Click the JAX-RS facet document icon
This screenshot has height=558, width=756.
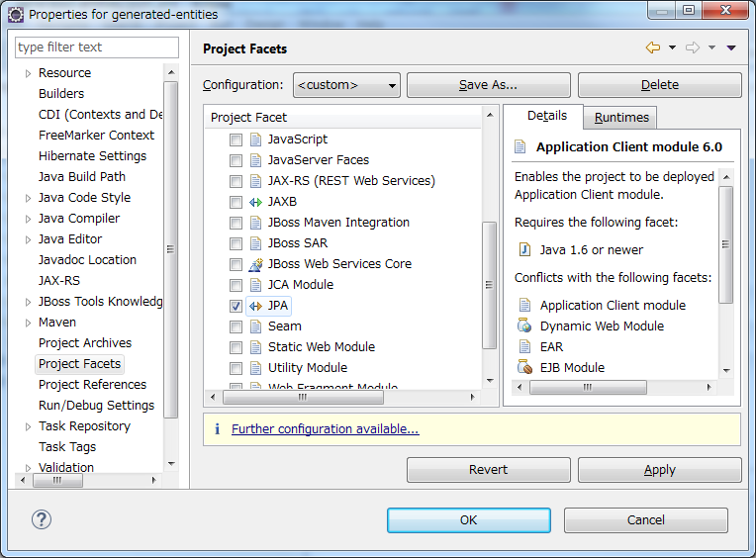pyautogui.click(x=255, y=181)
